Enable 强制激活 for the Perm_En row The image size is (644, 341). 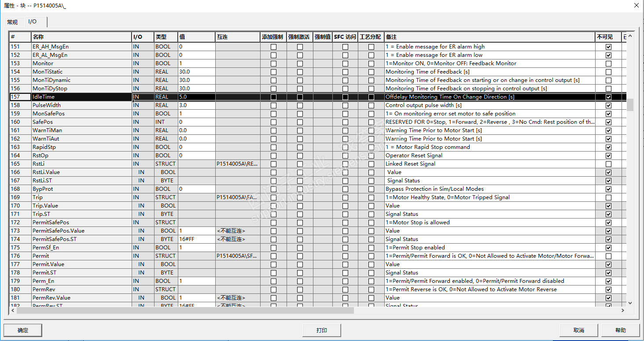click(x=300, y=281)
